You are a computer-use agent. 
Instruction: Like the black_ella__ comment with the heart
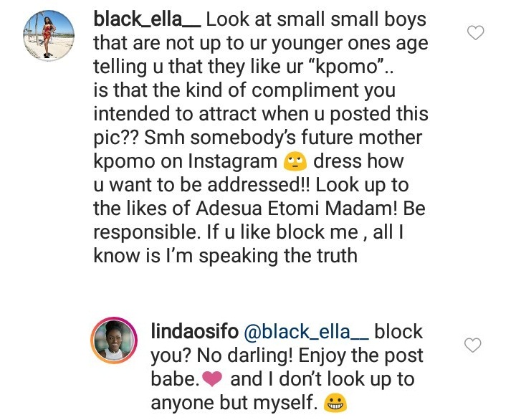pos(476,32)
